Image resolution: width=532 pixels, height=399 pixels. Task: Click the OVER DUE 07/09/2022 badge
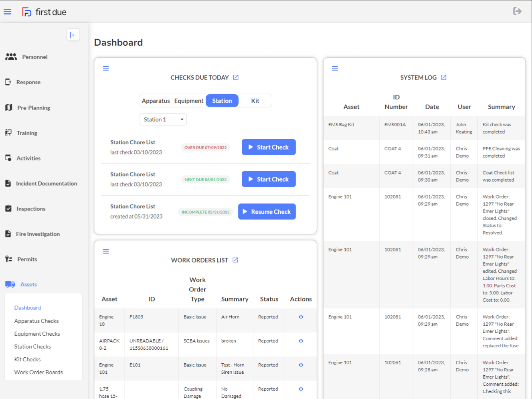click(205, 148)
